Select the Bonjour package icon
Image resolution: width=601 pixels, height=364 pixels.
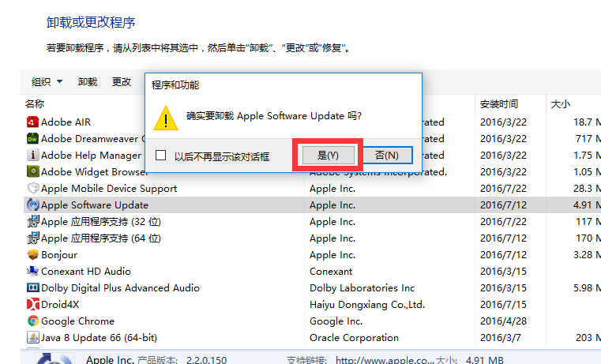point(32,255)
